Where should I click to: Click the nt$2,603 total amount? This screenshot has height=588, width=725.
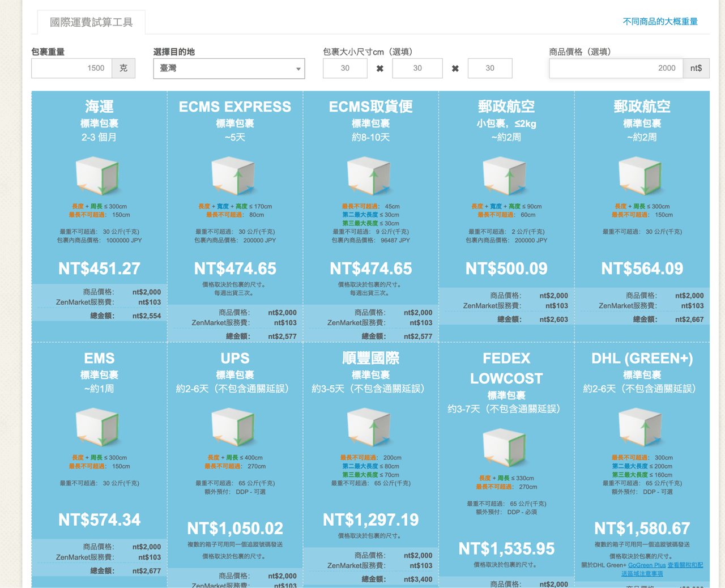[x=554, y=319]
